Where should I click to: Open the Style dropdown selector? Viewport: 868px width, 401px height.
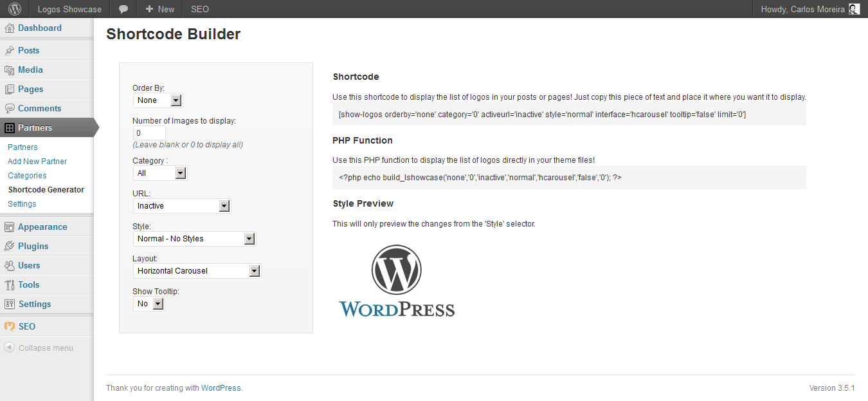[195, 239]
